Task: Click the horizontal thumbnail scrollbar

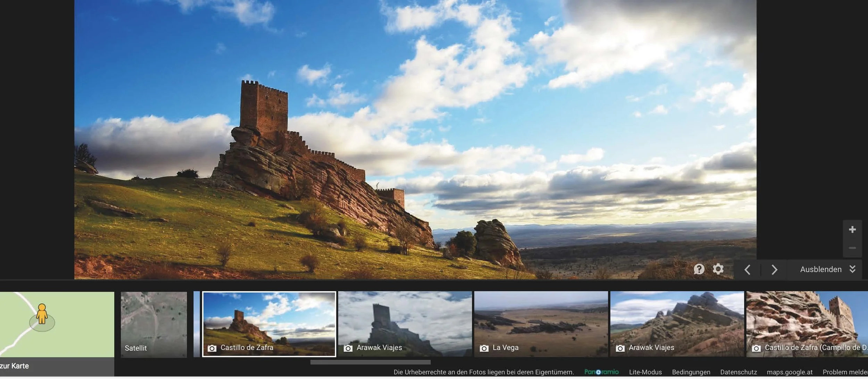Action: point(370,362)
